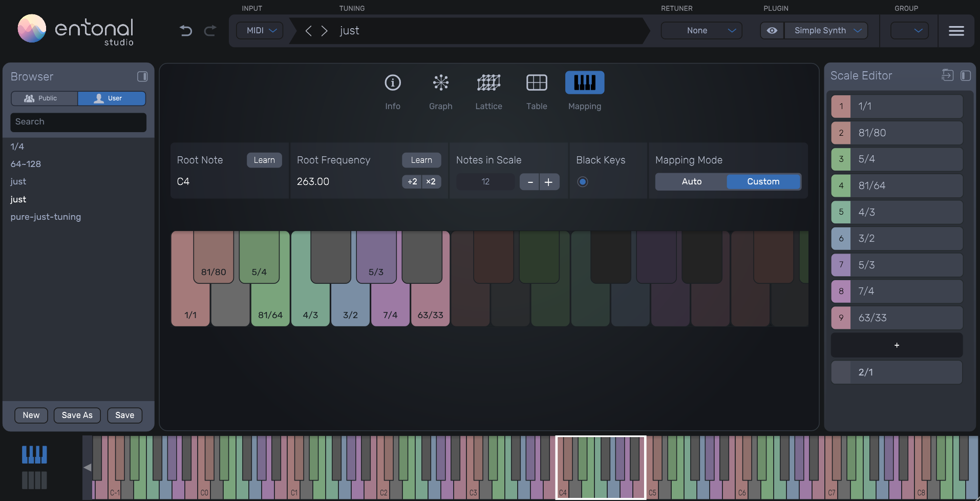Click the undo arrow

185,31
